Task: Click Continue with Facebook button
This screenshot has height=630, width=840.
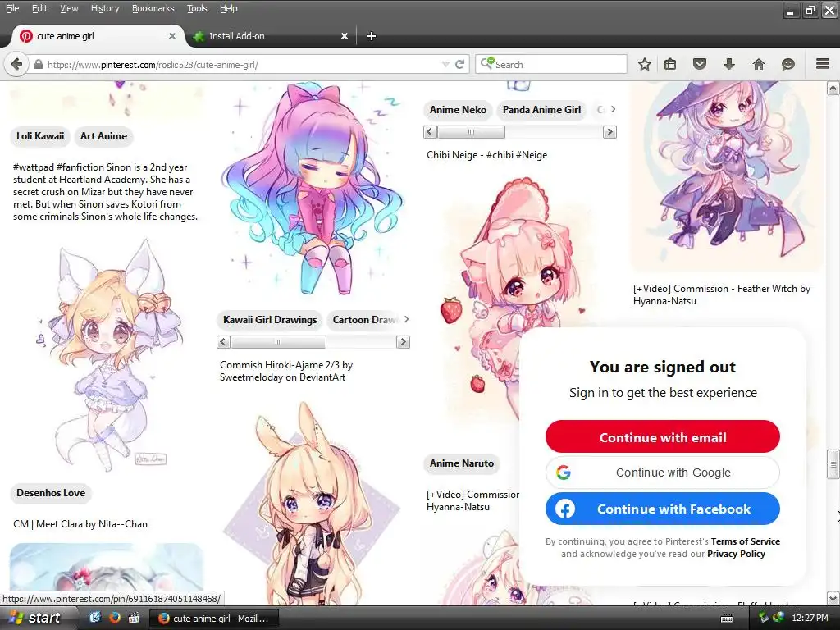Action: click(x=663, y=509)
